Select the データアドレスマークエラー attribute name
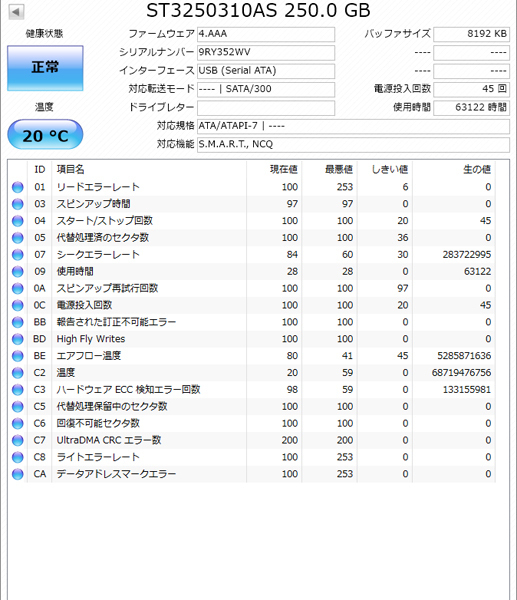Viewport: 517px width, 600px height. 116,474
